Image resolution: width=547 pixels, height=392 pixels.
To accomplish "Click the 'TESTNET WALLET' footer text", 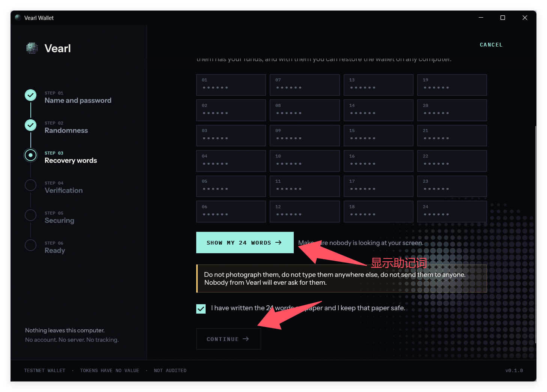I will 45,371.
